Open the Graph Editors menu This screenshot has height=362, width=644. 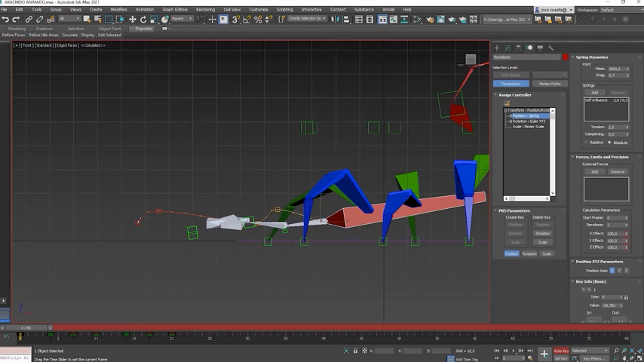(175, 10)
